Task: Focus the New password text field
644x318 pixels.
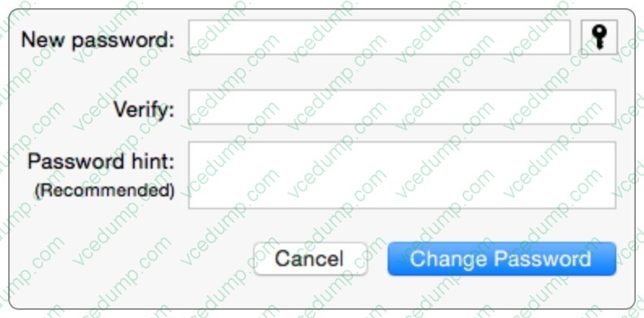Action: click(379, 37)
